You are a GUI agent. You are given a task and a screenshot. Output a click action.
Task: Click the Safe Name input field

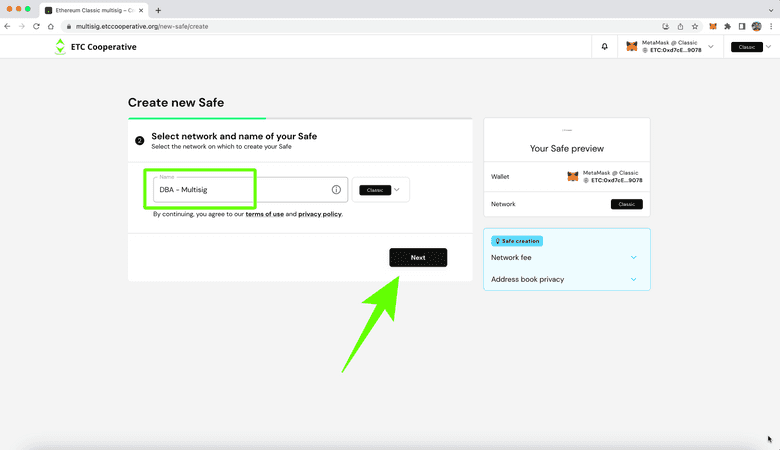tap(240, 189)
